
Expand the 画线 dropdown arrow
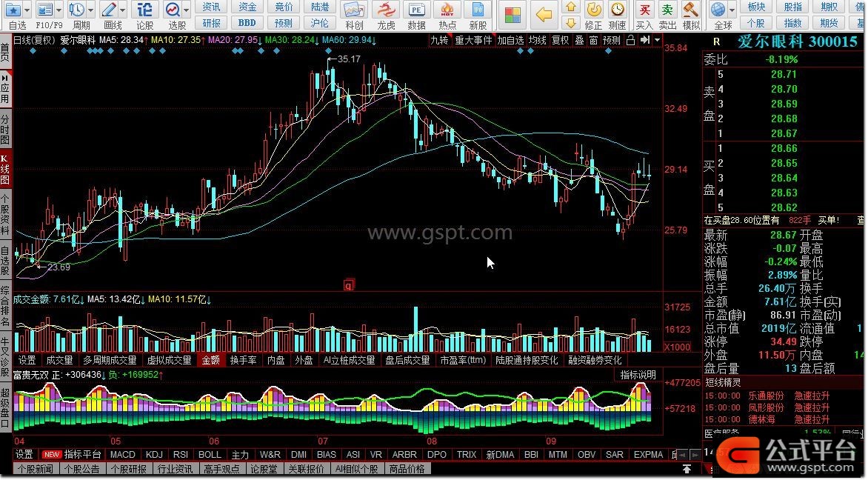coord(122,10)
